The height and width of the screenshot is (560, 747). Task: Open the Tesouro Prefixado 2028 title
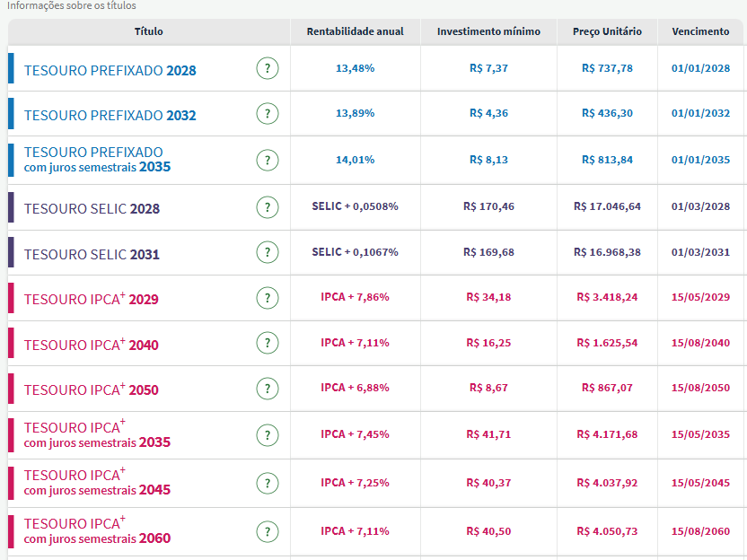coord(110,71)
